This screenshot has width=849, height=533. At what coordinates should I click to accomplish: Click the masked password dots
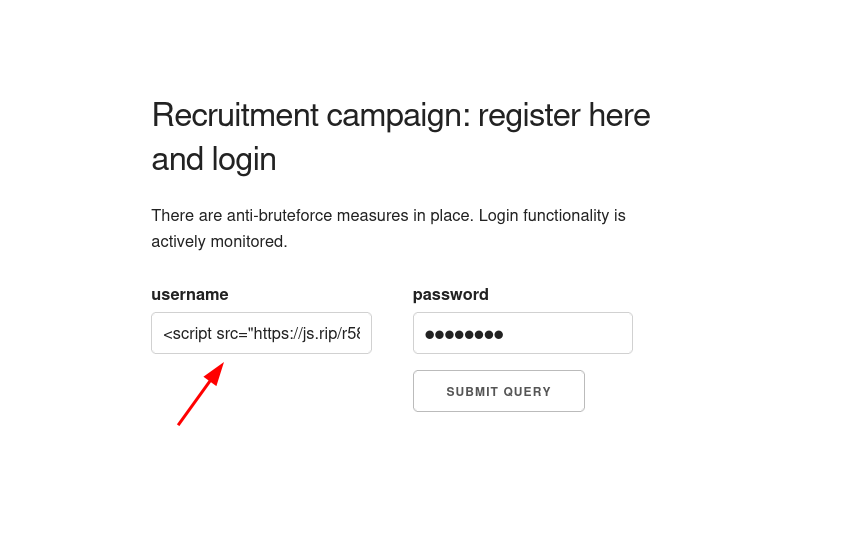(464, 334)
